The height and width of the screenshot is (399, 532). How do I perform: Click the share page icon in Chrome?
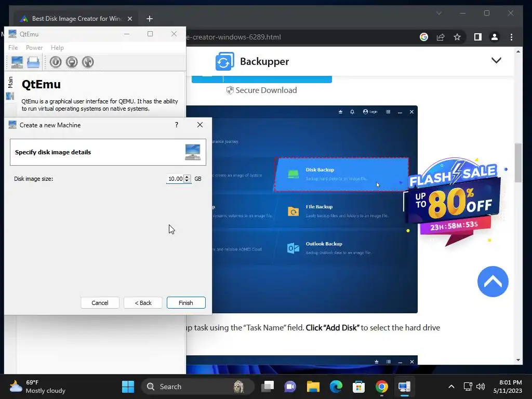(441, 37)
